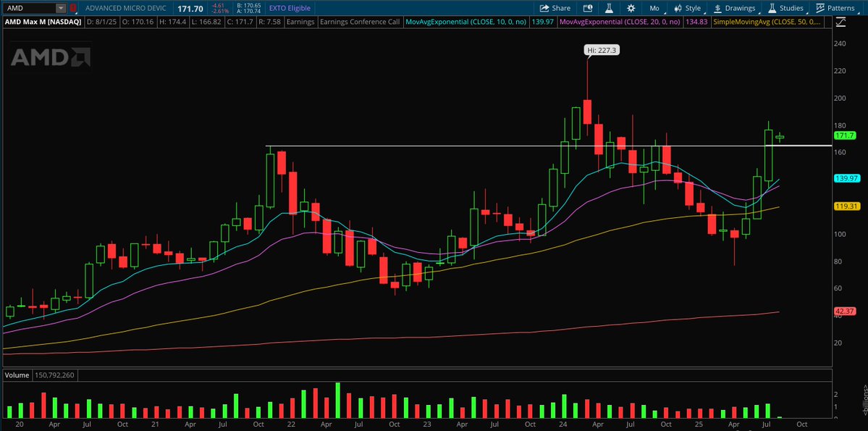The height and width of the screenshot is (431, 868).
Task: Click the AMD Max M [NASDAQ] chart title
Action: point(43,22)
